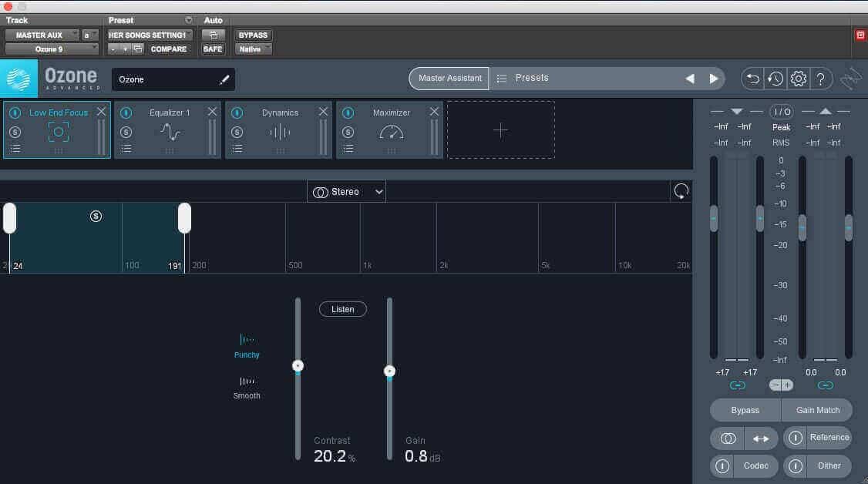Click the stereo mono overlap circles icon

point(728,439)
